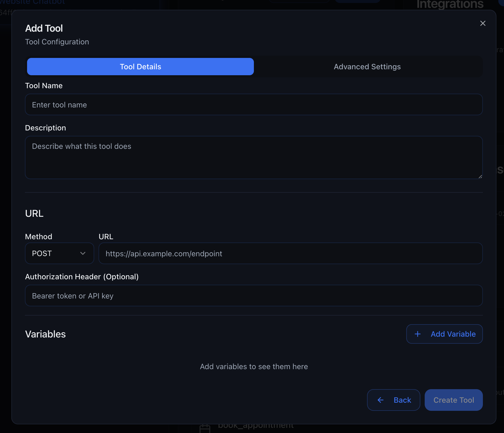
Task: Click the plus icon on Add Variable
Action: click(418, 334)
